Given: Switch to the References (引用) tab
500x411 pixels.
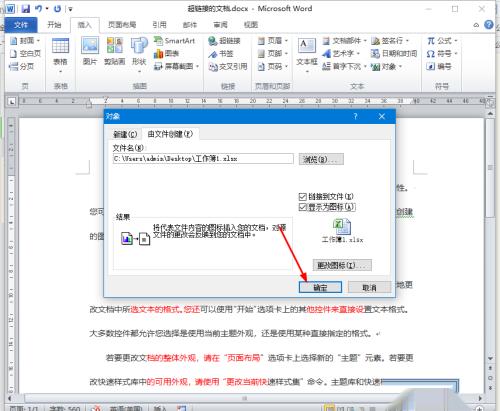Looking at the screenshot, I should point(159,25).
